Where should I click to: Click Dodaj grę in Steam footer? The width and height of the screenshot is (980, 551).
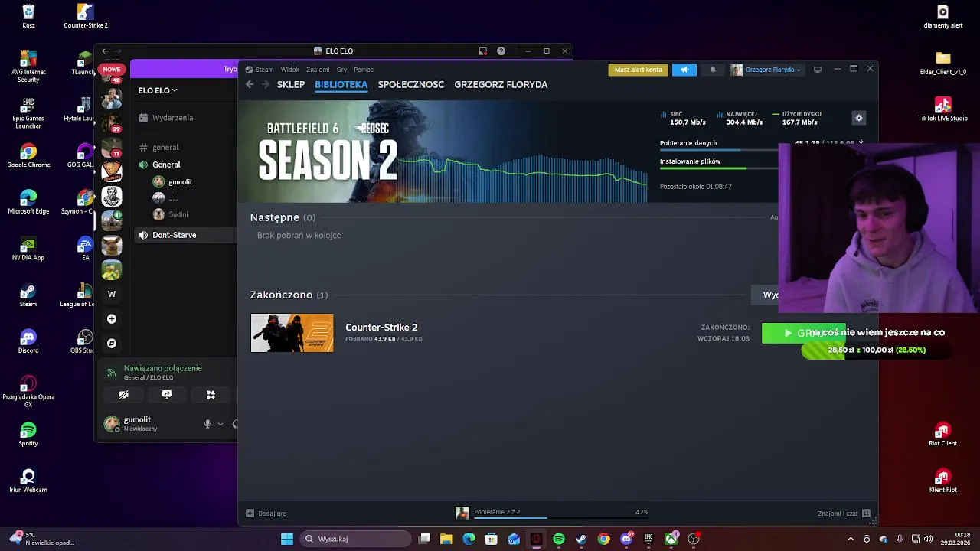[x=272, y=514]
